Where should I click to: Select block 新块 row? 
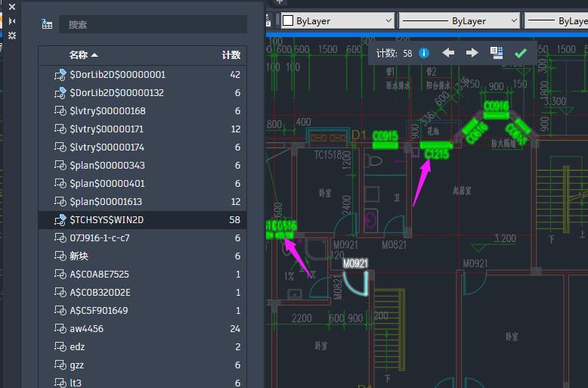pyautogui.click(x=143, y=256)
